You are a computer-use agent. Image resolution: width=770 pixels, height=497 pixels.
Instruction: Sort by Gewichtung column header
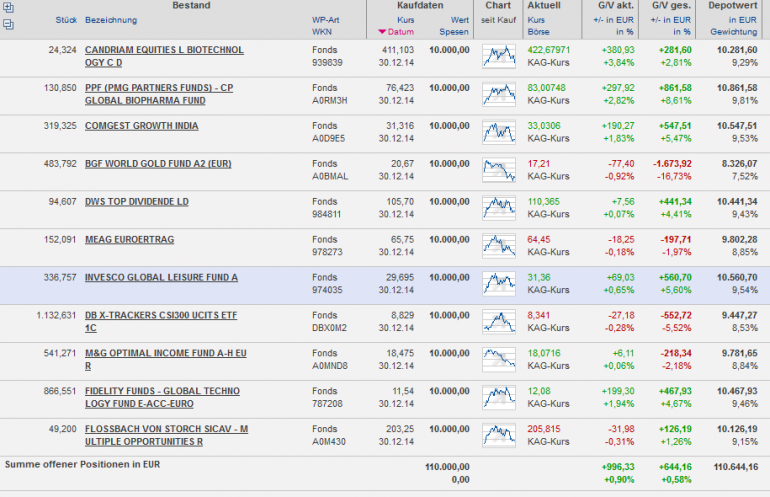[734, 32]
